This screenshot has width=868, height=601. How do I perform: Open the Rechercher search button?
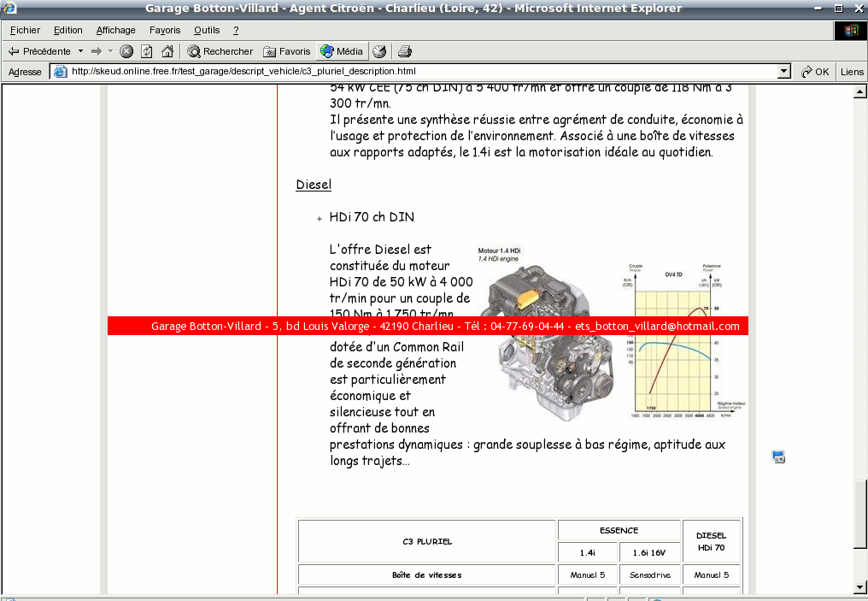(x=220, y=51)
